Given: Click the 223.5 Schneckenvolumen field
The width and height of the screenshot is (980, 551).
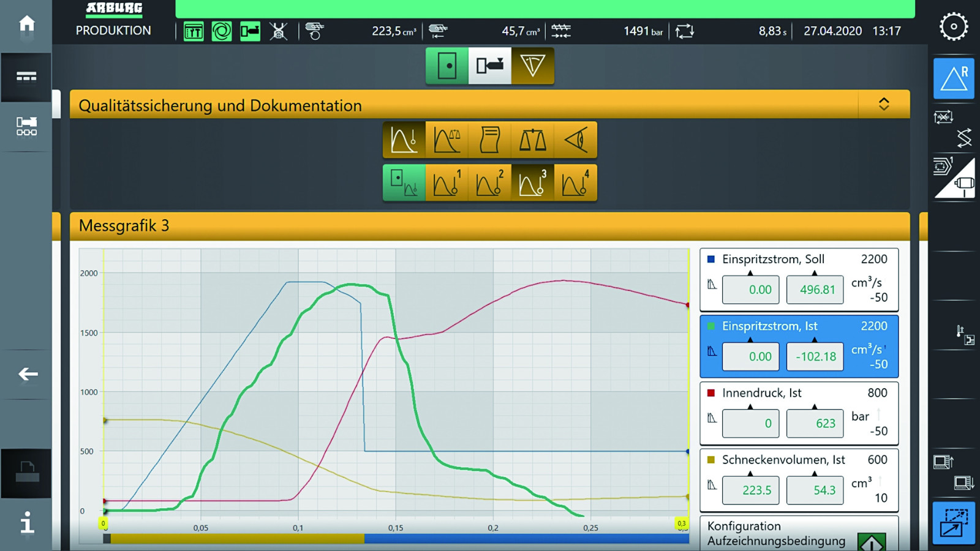Looking at the screenshot, I should coord(750,490).
